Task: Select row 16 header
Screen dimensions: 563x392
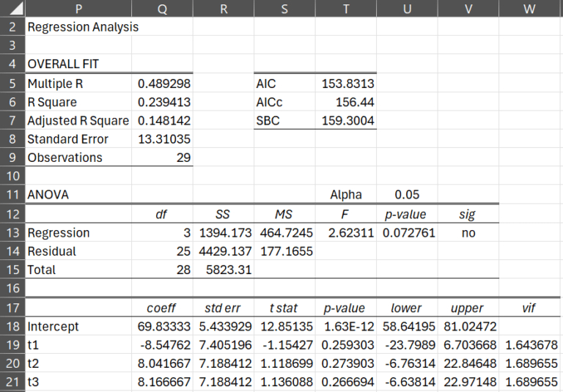Action: (x=12, y=288)
